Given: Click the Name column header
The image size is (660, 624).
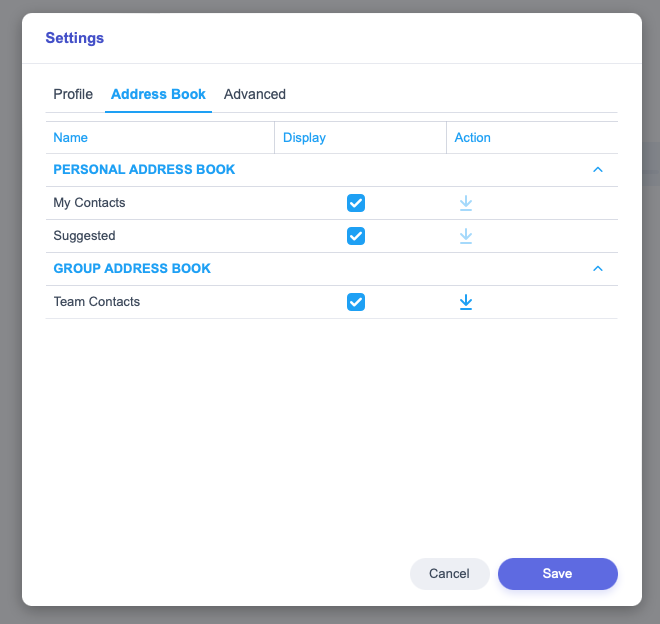Looking at the screenshot, I should [71, 138].
